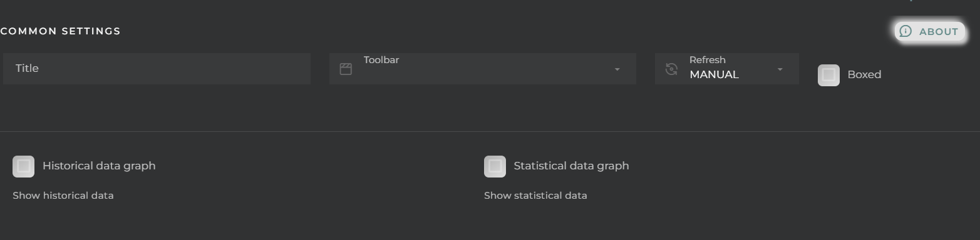
Task: Click the arrow on the Refresh selector
Action: pos(780,69)
